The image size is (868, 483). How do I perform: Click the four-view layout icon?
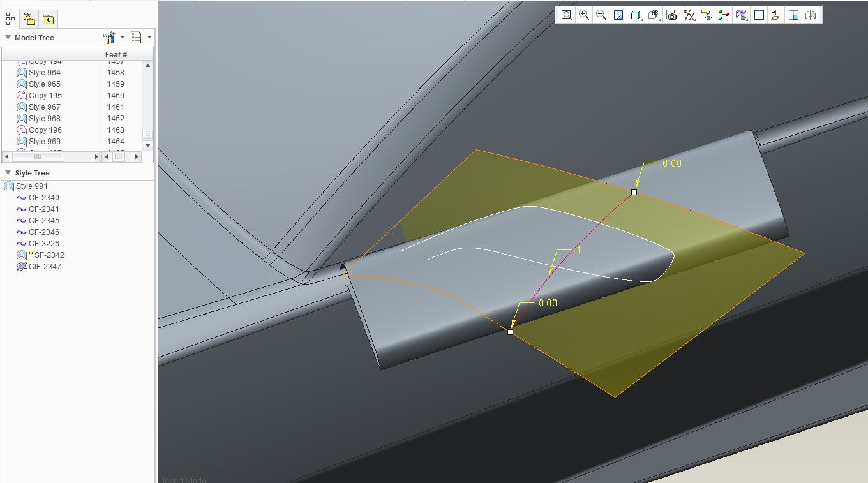click(x=759, y=15)
